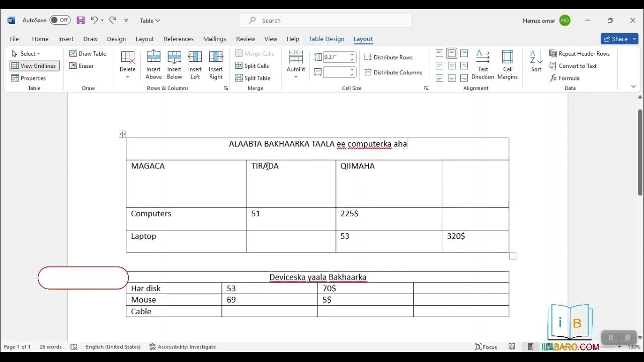The image size is (644, 362).
Task: Open the Select dropdown in the Table group
Action: [26, 54]
